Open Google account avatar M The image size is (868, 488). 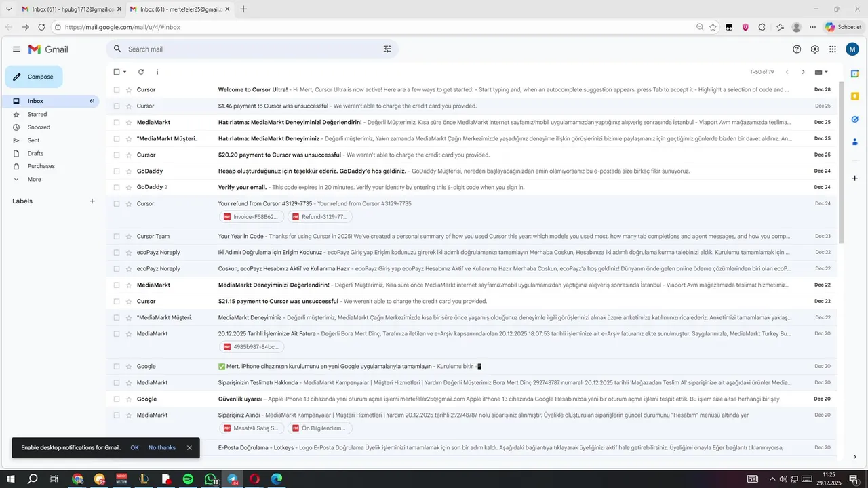(x=852, y=49)
